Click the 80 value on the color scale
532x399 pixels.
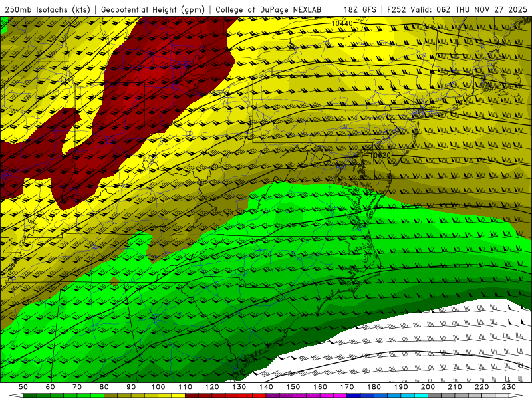pyautogui.click(x=104, y=387)
